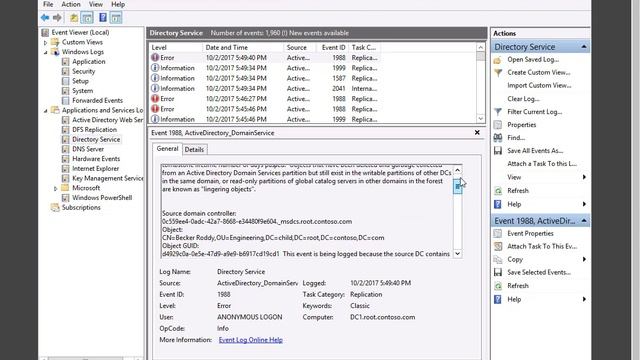Click the Security log icon in tree
Screen dimensions: 640x360
pyautogui.click(x=65, y=71)
